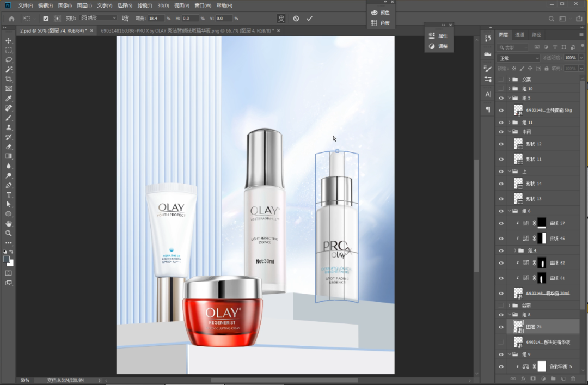This screenshot has width=588, height=385.
Task: Add a layer style with fx icon
Action: 523,378
